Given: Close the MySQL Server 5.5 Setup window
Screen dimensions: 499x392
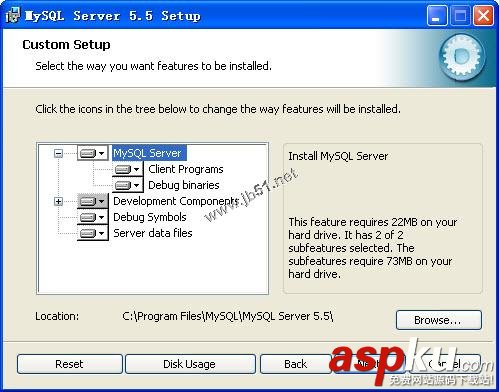Looking at the screenshot, I should click(483, 16).
